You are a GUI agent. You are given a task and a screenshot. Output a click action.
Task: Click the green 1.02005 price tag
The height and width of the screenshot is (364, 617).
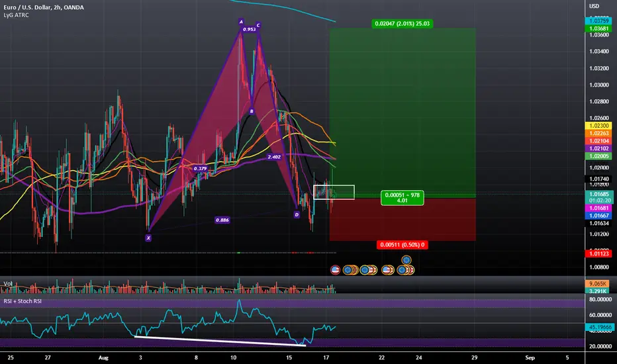point(598,156)
